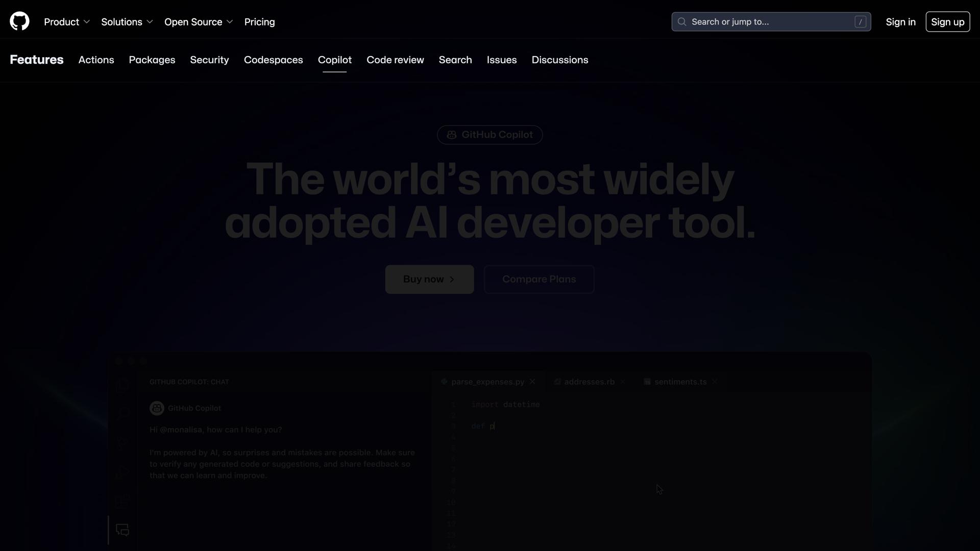This screenshot has height=551, width=980.
Task: Close the addresses.rb tab
Action: click(623, 381)
